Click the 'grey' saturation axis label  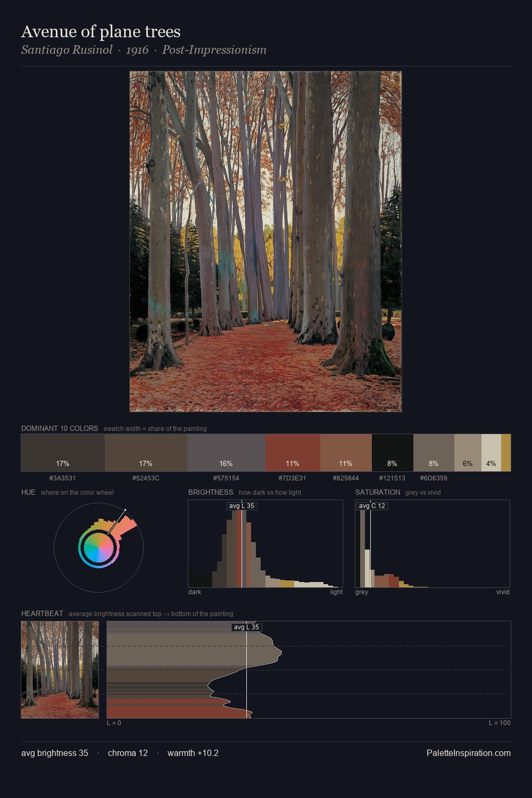pyautogui.click(x=362, y=592)
